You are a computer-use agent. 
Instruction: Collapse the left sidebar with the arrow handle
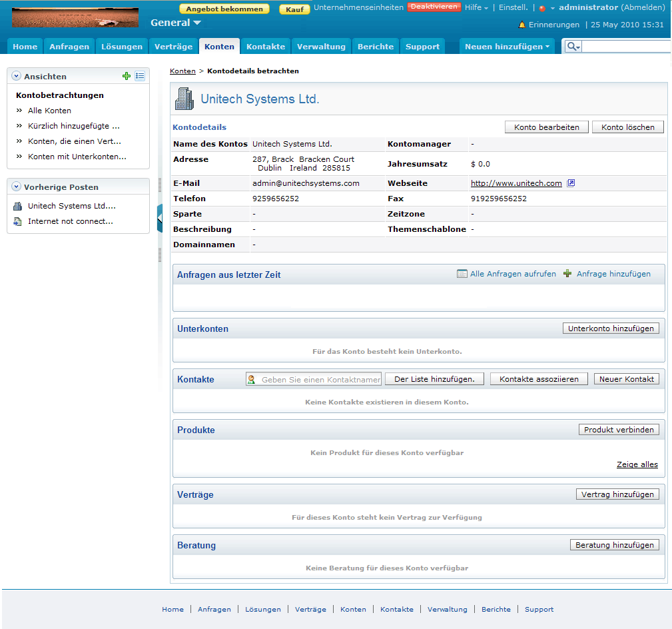[x=160, y=219]
